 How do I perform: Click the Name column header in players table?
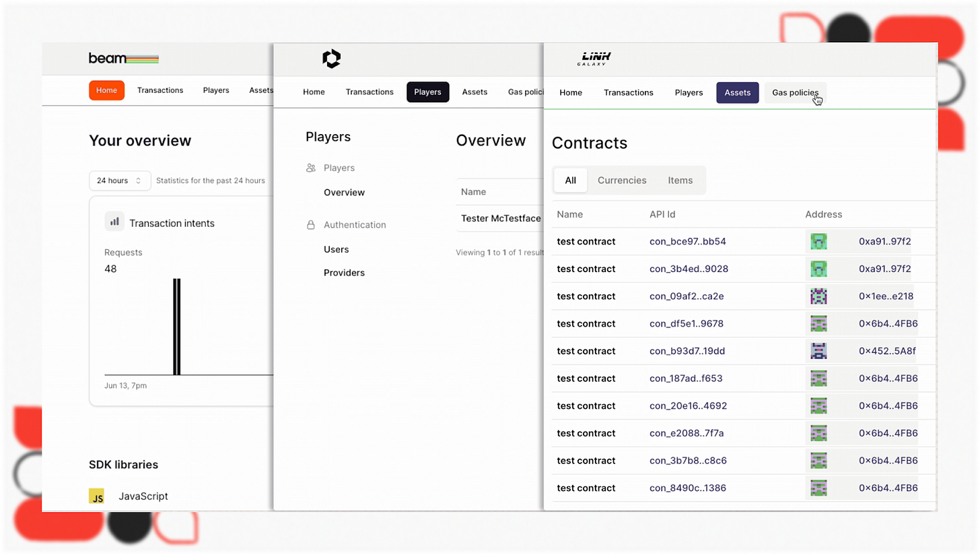(x=473, y=192)
